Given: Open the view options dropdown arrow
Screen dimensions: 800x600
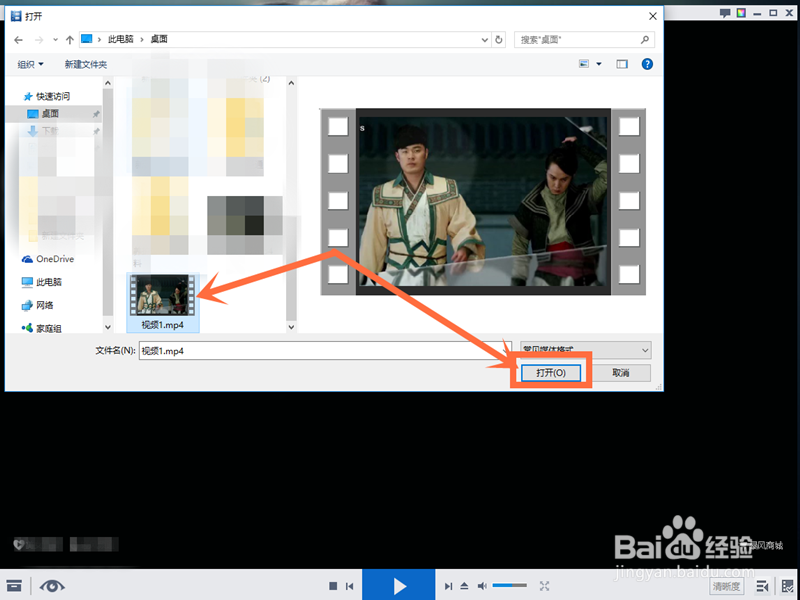Looking at the screenshot, I should click(599, 64).
